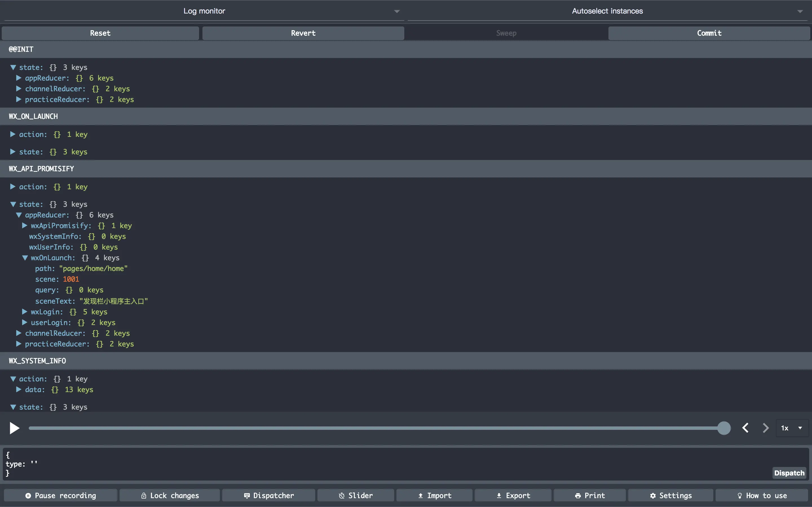
Task: Open the Autoselect instances dropdown
Action: pyautogui.click(x=607, y=11)
